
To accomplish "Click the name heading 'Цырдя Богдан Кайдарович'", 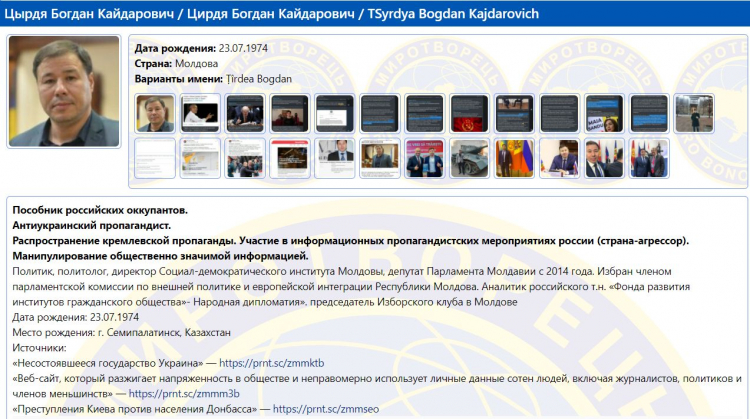I will (x=89, y=13).
